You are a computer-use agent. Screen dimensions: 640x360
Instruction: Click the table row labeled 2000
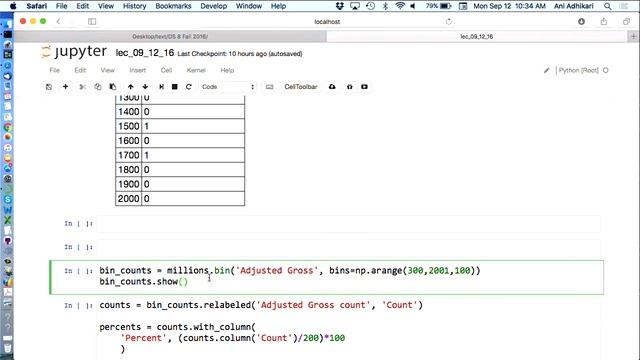click(x=180, y=199)
